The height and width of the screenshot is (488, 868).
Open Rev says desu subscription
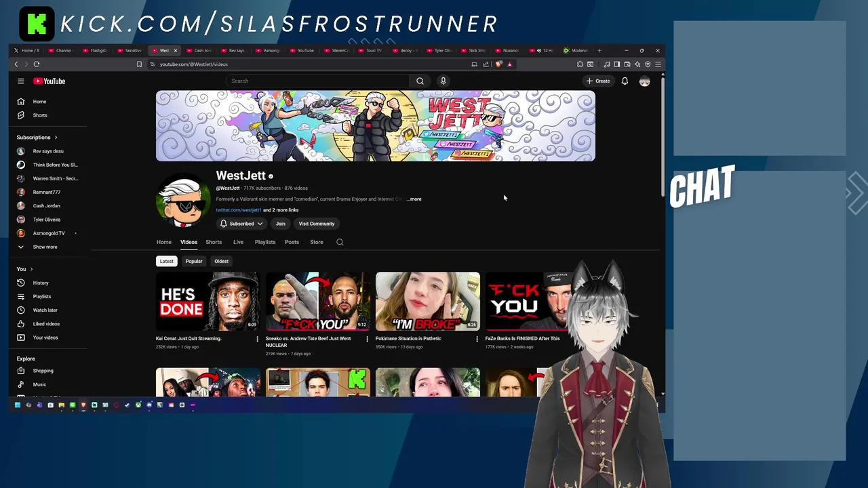pos(47,151)
